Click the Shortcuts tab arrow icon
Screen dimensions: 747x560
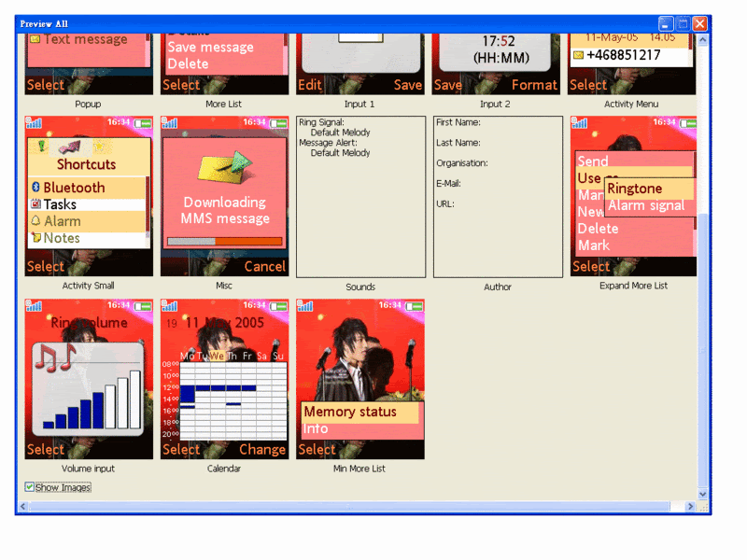coord(69,147)
